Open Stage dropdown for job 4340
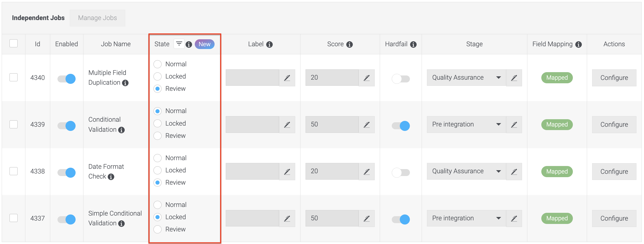 coord(466,78)
